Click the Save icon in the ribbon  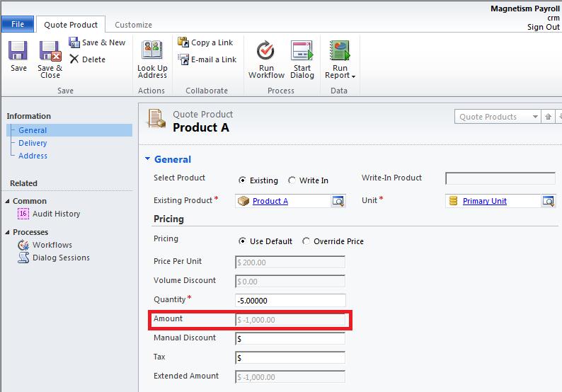(18, 52)
